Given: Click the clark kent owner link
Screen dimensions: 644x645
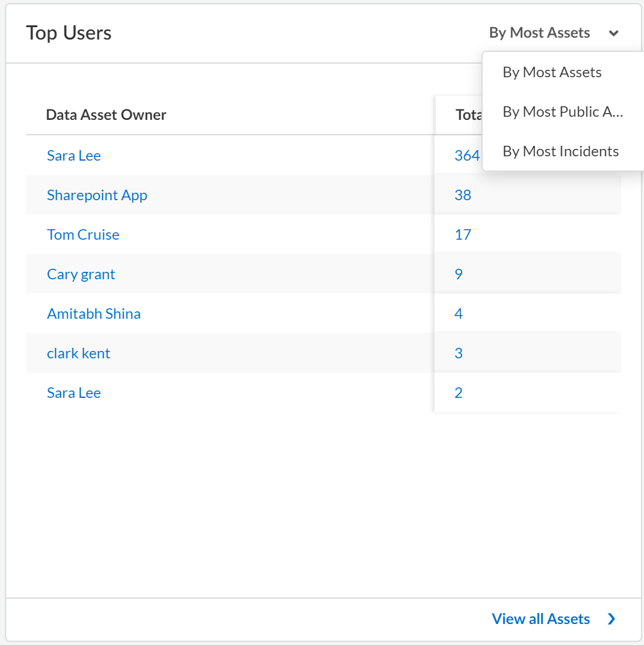Looking at the screenshot, I should pos(78,353).
